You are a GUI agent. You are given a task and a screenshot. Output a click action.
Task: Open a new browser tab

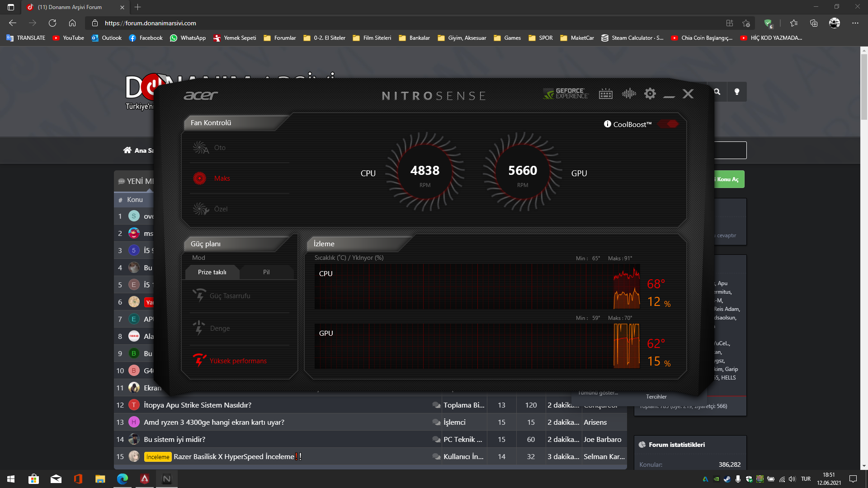coord(138,7)
